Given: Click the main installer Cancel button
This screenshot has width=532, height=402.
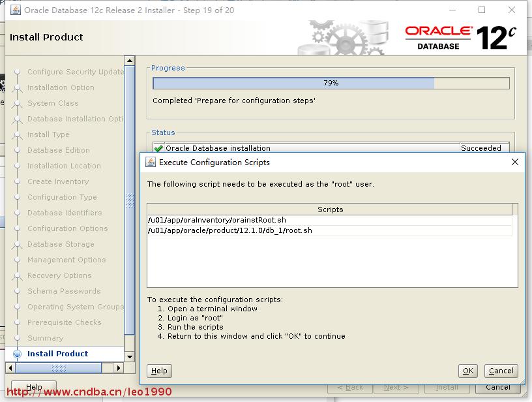Looking at the screenshot, I should 497,388.
